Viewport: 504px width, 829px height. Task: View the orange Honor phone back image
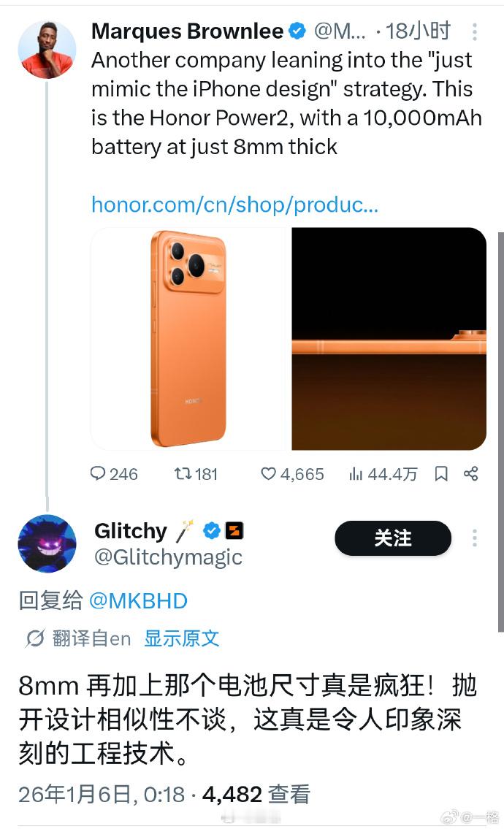[191, 338]
